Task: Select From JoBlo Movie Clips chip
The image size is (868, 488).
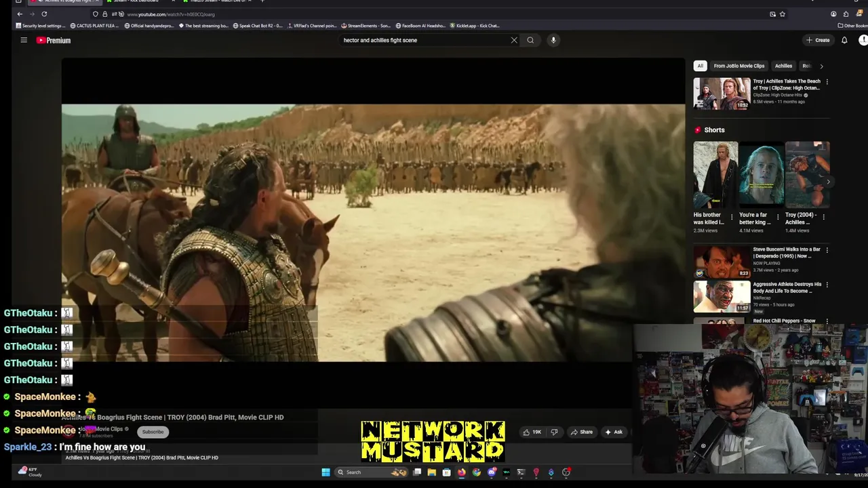Action: (x=739, y=66)
